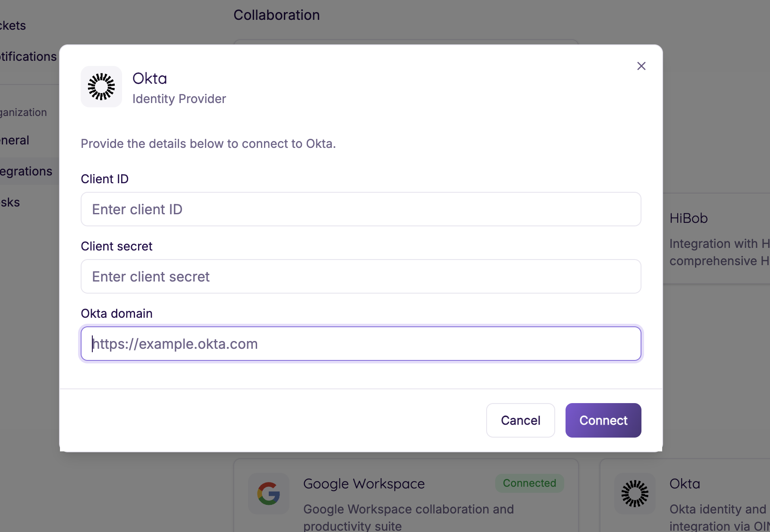Click the Collaboration section heading
Viewport: 770px width, 532px height.
[x=277, y=15]
